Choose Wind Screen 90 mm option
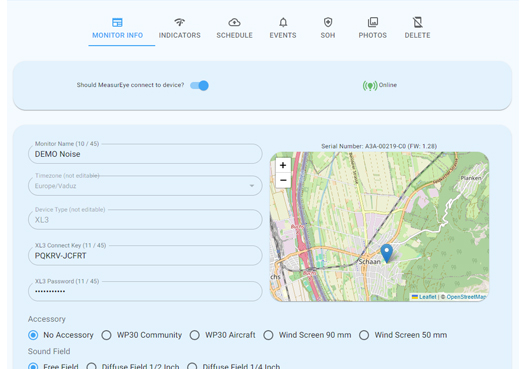Image resolution: width=526 pixels, height=369 pixels. (x=268, y=335)
